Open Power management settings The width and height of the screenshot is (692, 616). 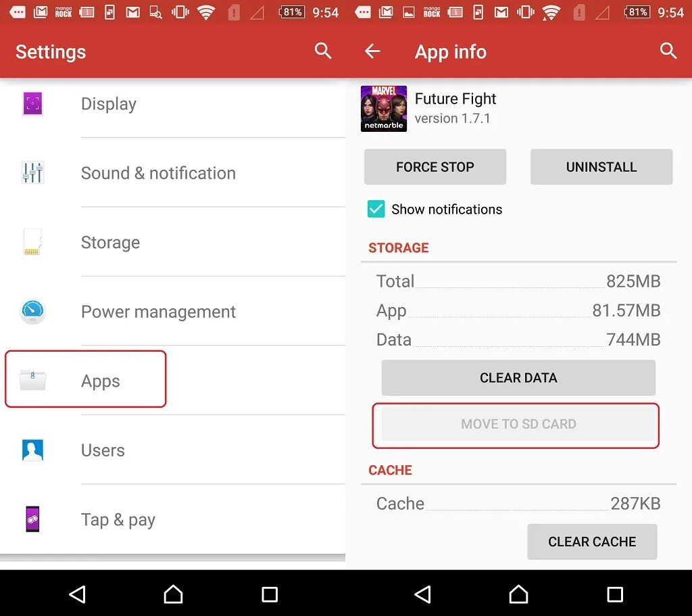(x=172, y=311)
